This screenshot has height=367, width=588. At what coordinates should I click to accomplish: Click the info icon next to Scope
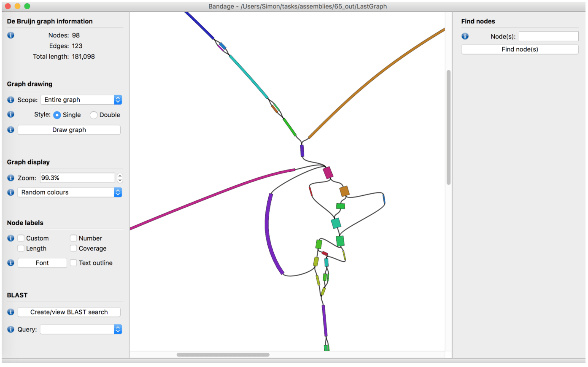[x=11, y=100]
